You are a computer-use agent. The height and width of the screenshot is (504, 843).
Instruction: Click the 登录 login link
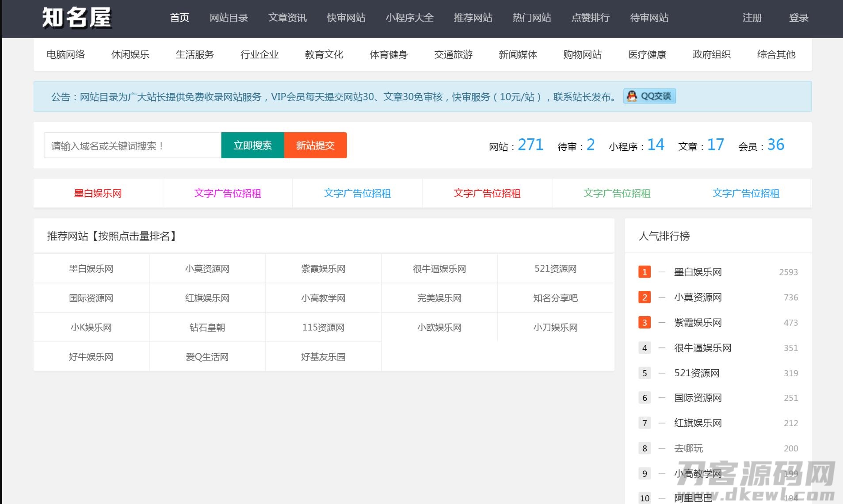tap(798, 18)
